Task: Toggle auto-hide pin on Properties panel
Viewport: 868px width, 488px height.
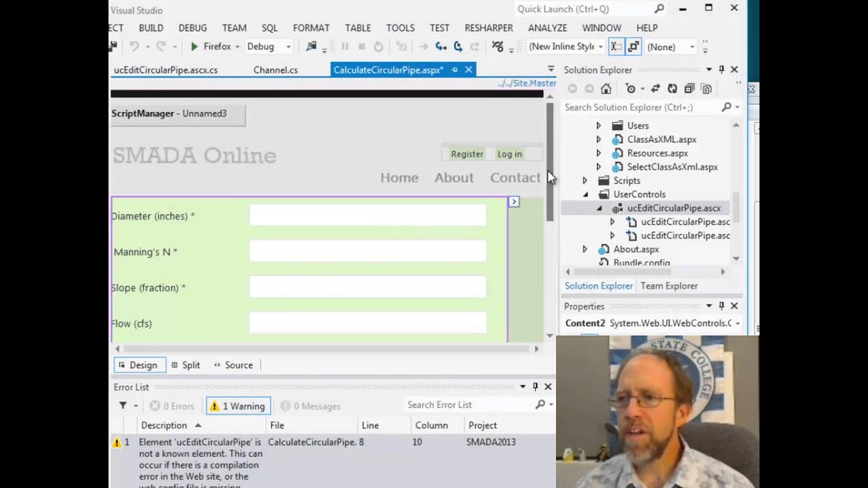Action: click(x=722, y=306)
